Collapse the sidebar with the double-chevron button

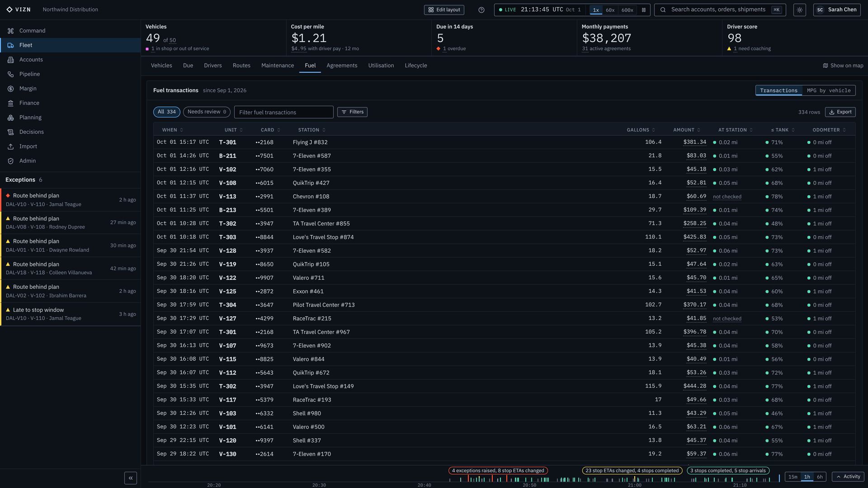tap(131, 478)
